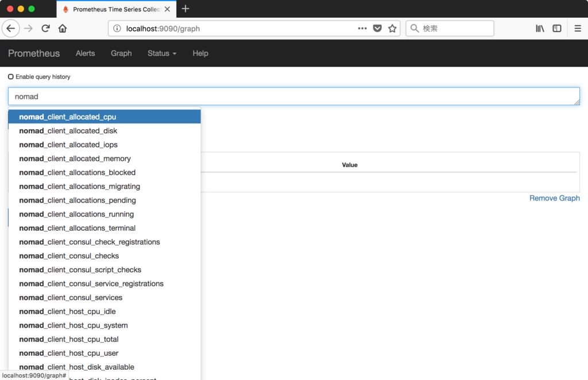The image size is (588, 380).
Task: Select the Prometheus Time Series tab
Action: [116, 9]
